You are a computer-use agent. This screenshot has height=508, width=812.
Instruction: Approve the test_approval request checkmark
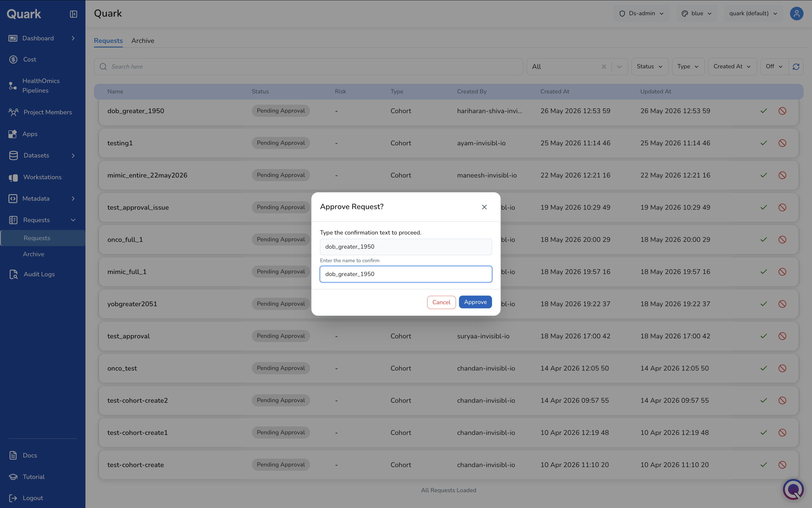click(x=764, y=336)
